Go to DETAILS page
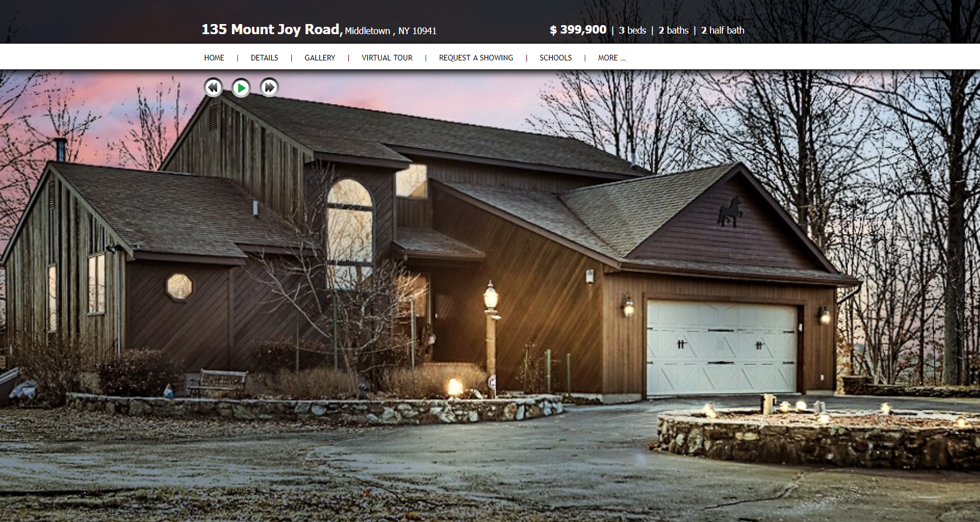The height and width of the screenshot is (522, 980). click(x=264, y=58)
